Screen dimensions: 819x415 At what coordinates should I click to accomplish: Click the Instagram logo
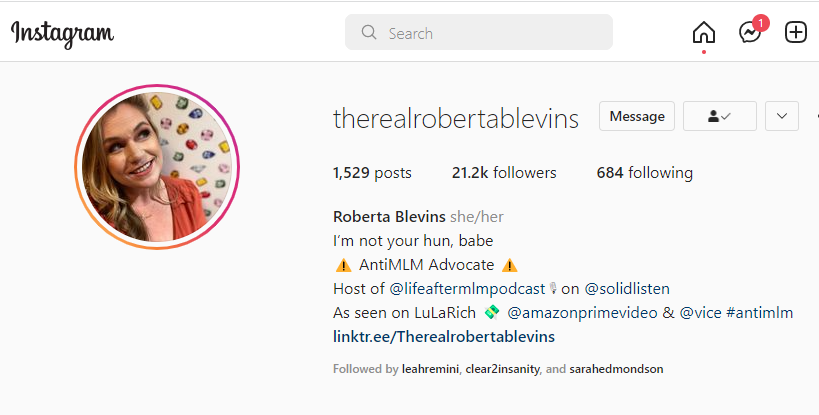click(62, 34)
